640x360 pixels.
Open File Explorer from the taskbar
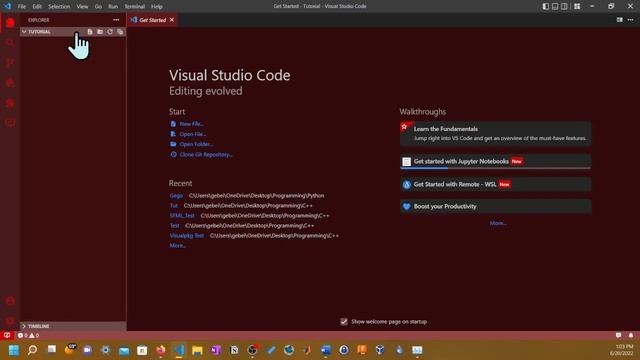[x=197, y=350]
